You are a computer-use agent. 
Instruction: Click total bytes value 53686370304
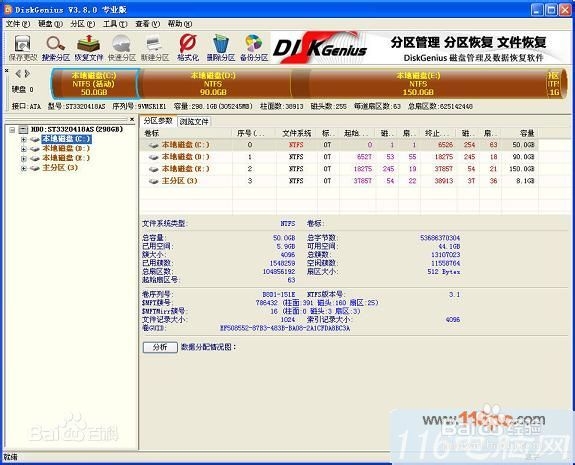[x=440, y=238]
